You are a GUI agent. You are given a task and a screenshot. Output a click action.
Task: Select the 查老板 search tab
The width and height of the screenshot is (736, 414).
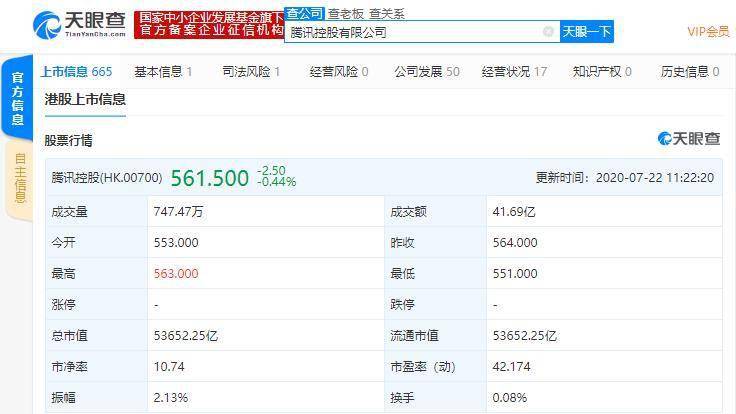(x=346, y=14)
